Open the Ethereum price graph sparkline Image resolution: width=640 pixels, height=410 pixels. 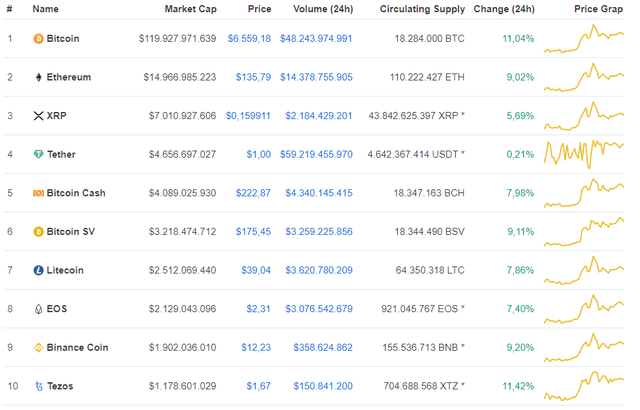point(584,78)
